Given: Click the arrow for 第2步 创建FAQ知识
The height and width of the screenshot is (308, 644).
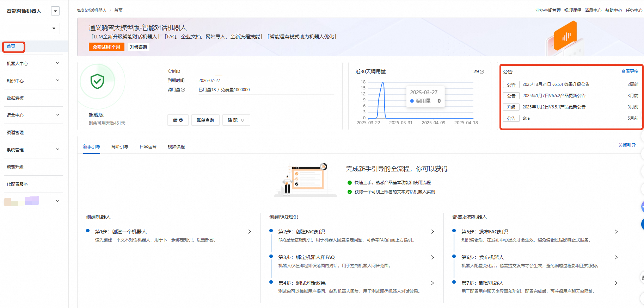Looking at the screenshot, I should [433, 232].
